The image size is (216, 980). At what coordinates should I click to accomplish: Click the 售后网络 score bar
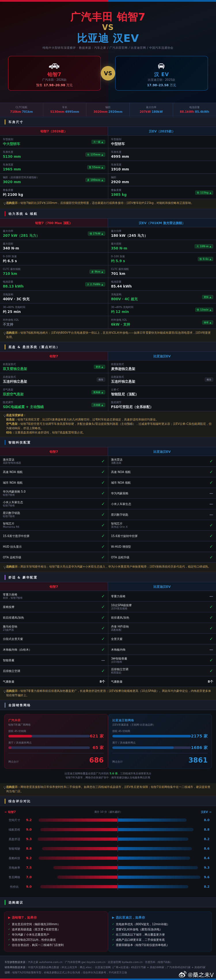click(x=129, y=877)
